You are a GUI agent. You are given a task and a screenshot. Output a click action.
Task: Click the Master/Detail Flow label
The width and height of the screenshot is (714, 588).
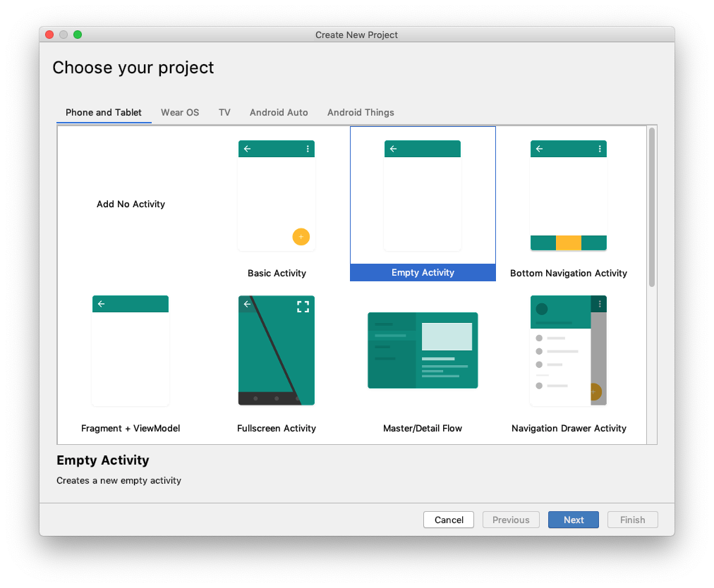423,428
